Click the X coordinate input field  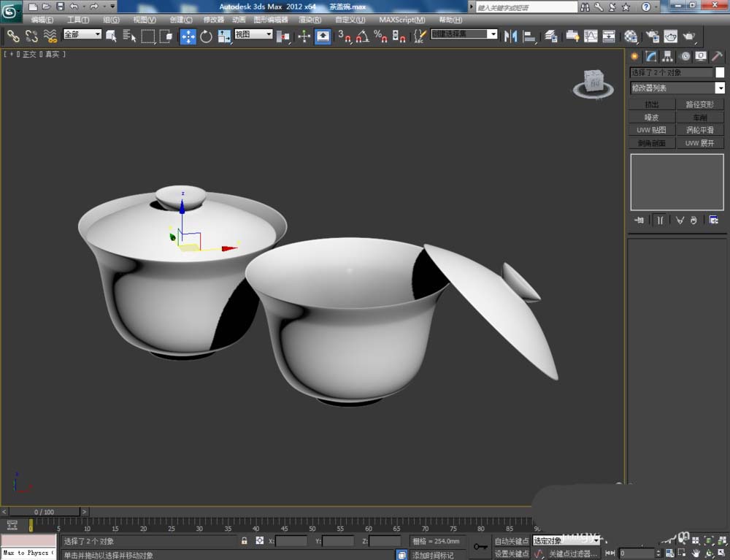(x=291, y=541)
